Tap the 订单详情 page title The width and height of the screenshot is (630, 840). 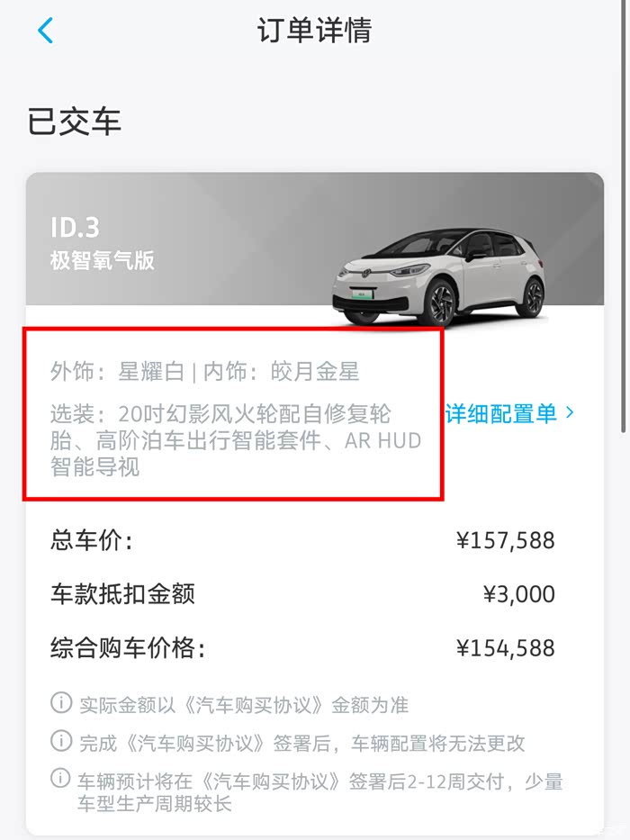coord(314,31)
